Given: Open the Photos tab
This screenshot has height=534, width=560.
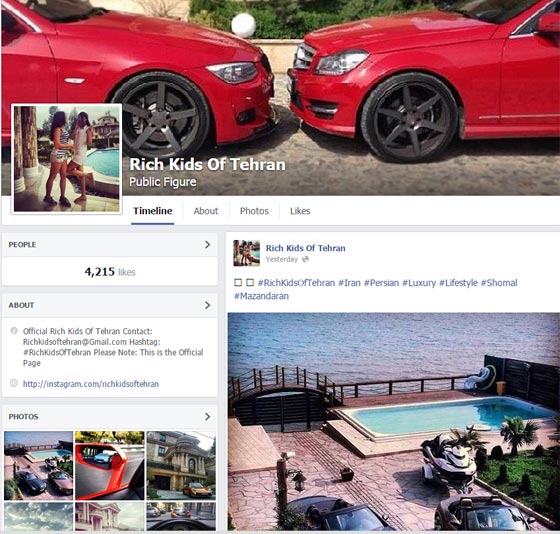Looking at the screenshot, I should [x=254, y=211].
